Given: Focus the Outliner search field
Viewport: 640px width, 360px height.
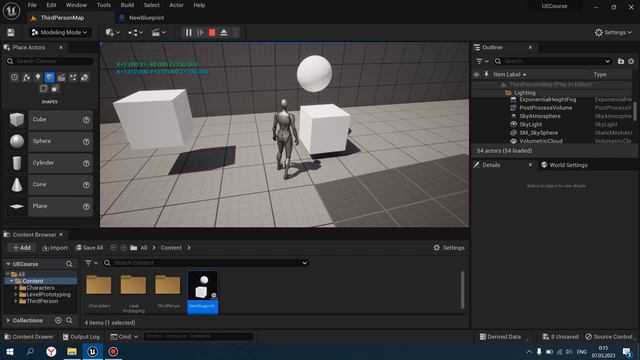Looking at the screenshot, I should click(553, 61).
